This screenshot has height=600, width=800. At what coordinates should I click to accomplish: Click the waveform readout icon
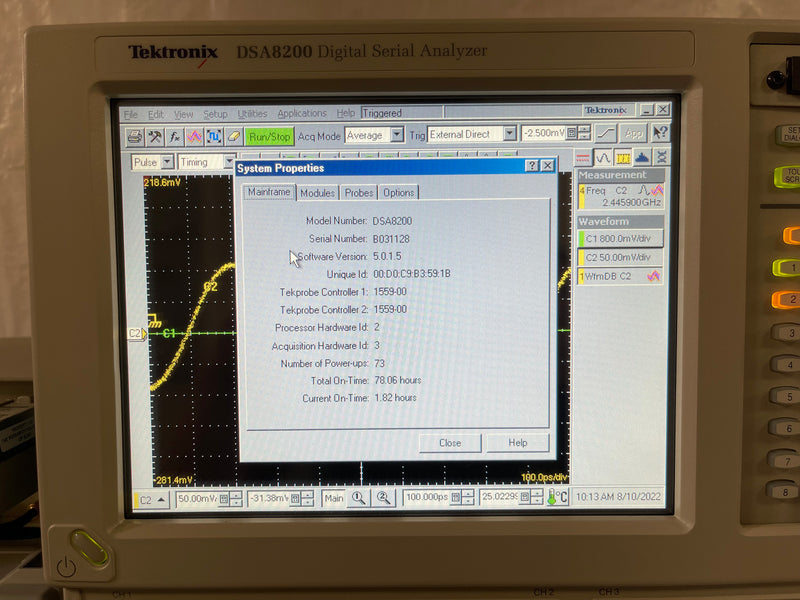(x=603, y=158)
